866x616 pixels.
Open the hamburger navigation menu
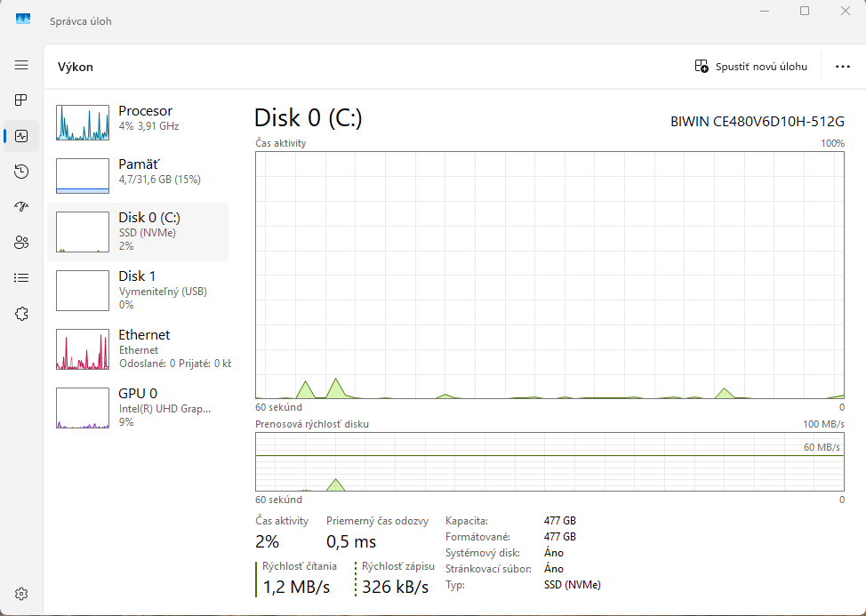(x=21, y=65)
